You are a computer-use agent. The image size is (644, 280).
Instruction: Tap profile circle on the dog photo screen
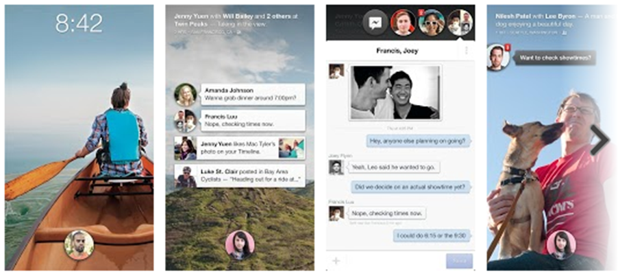pyautogui.click(x=560, y=244)
